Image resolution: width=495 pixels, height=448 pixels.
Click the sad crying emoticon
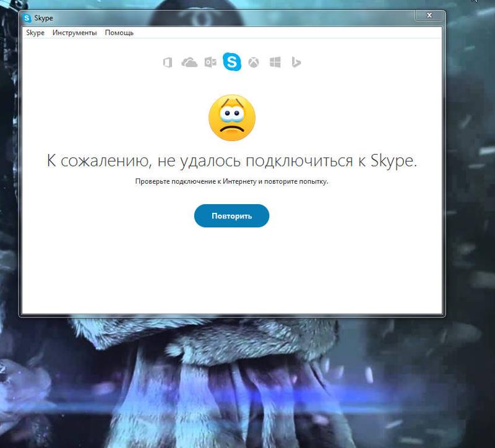tap(232, 118)
